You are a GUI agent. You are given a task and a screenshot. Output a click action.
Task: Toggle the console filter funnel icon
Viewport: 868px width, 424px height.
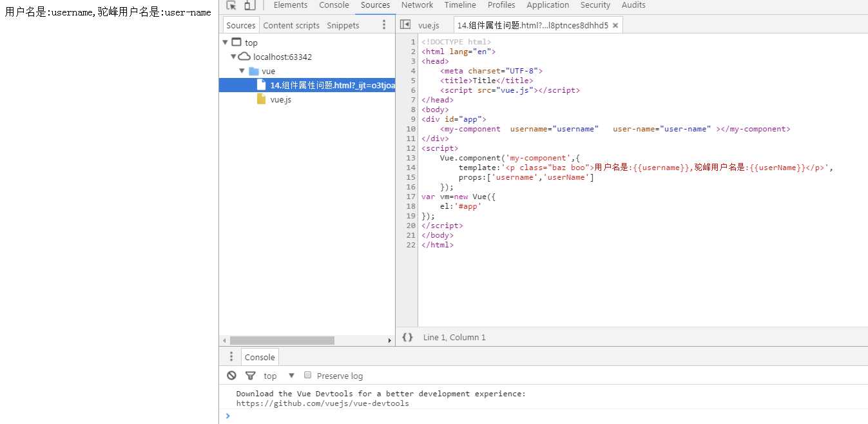251,376
